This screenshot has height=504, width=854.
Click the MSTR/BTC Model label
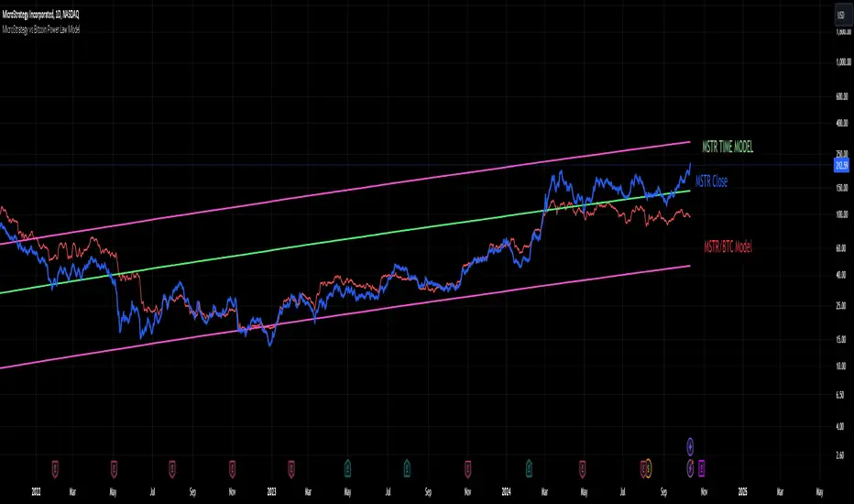[728, 247]
